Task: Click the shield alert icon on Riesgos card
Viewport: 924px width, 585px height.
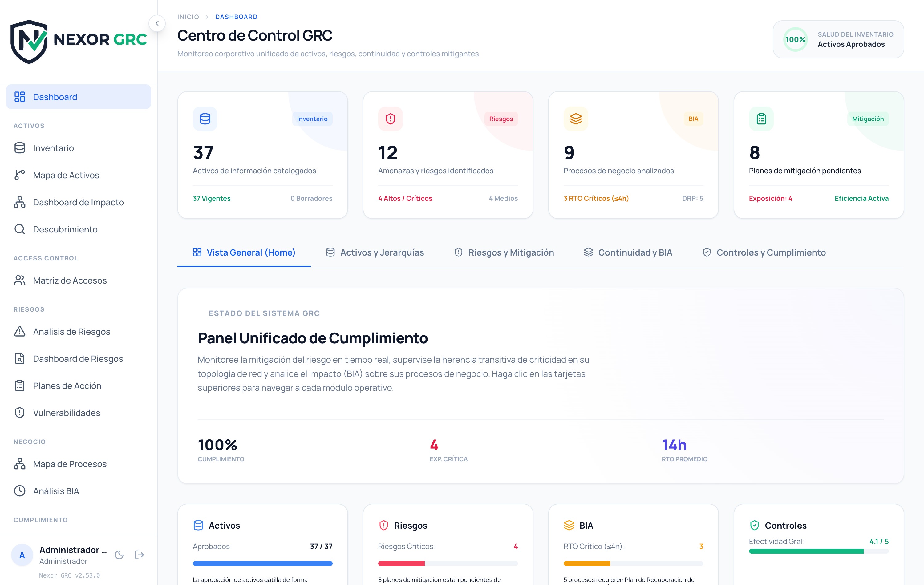Action: click(390, 119)
